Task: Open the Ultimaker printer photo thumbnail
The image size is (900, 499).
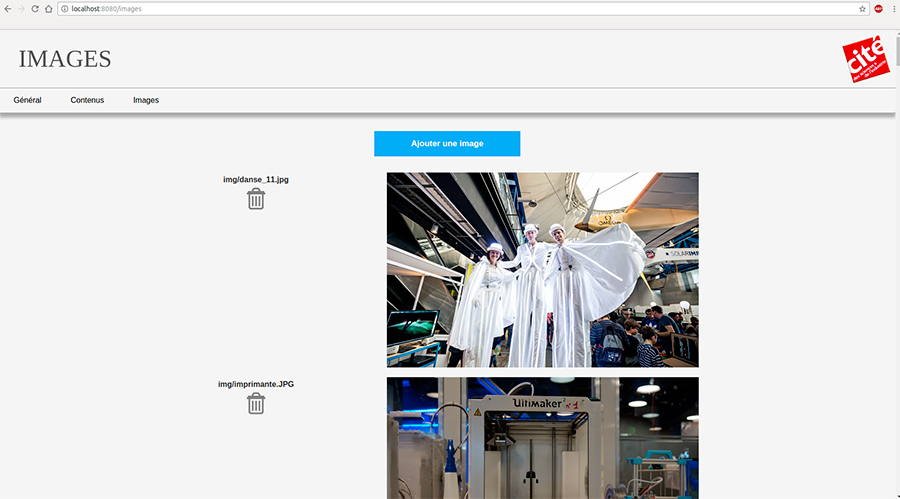Action: [542, 438]
